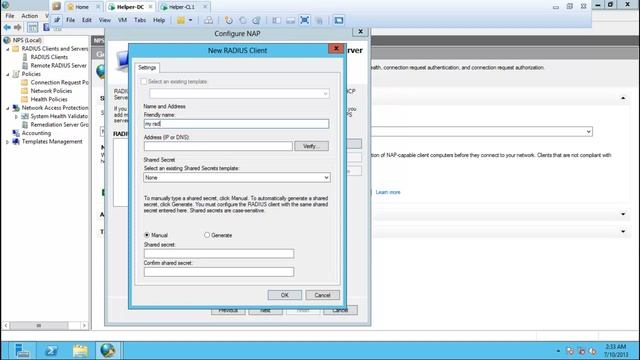640x360 pixels.
Task: Check Select an existing template checkbox
Action: (x=144, y=82)
